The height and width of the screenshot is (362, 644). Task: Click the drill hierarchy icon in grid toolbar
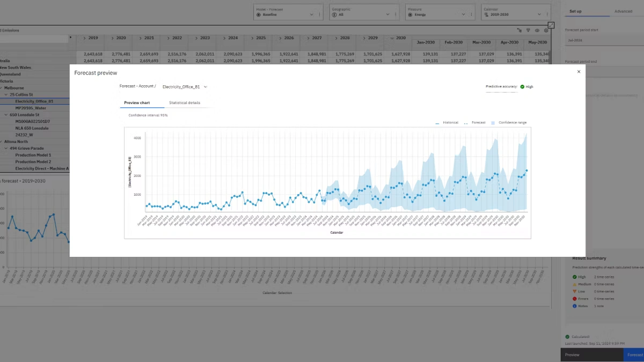point(519,31)
